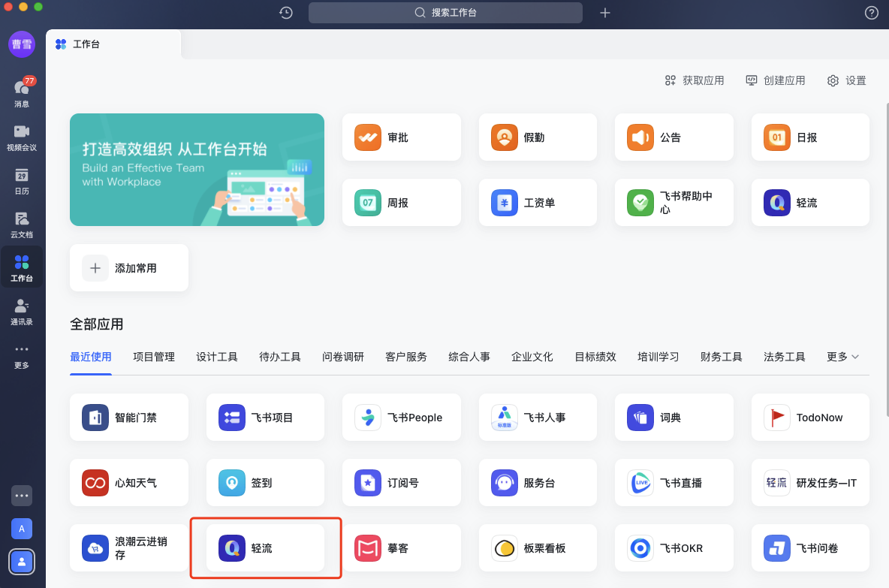The width and height of the screenshot is (889, 588).
Task: Click the person icon at sidebar bottom
Action: point(22,562)
